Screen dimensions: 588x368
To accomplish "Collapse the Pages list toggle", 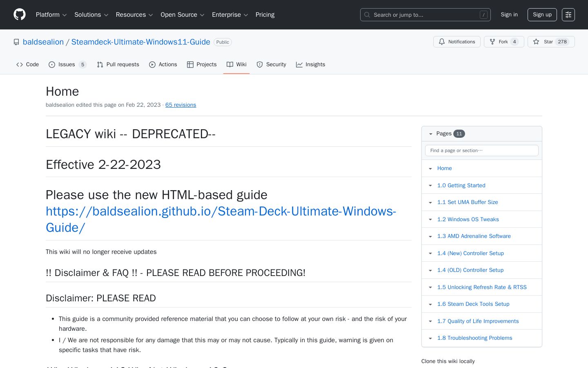I will tap(430, 134).
